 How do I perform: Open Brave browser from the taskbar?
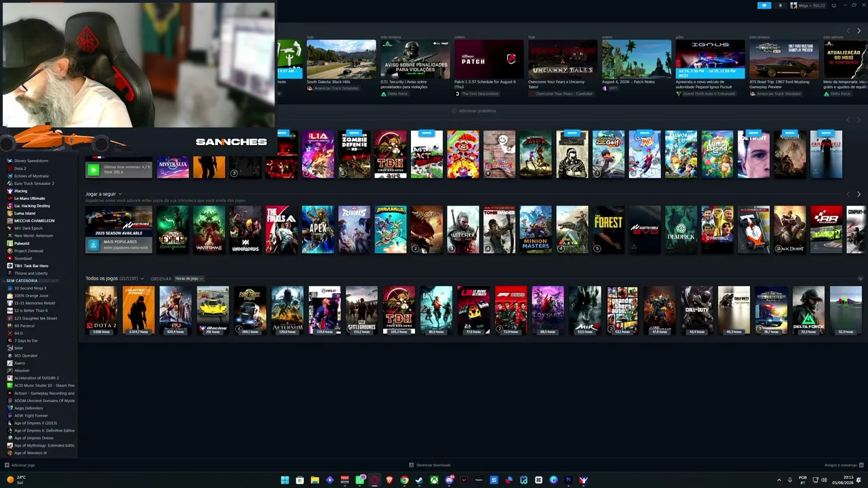point(389,480)
